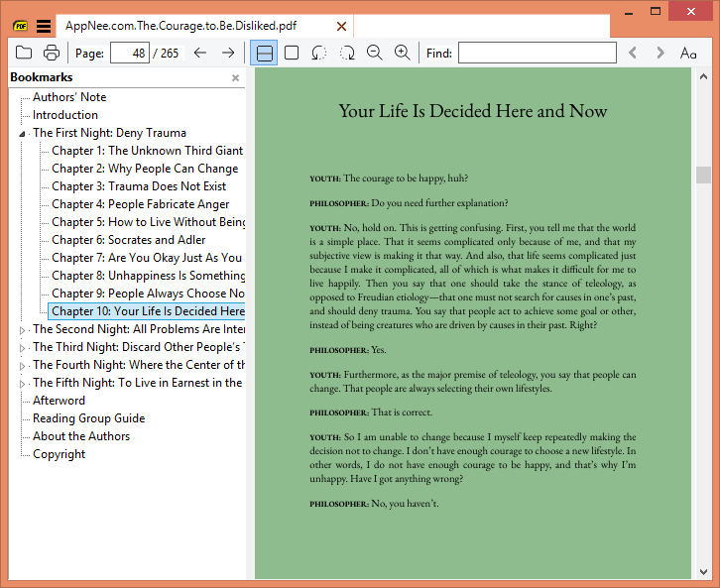Toggle match case search option
The image size is (720, 588).
point(688,54)
